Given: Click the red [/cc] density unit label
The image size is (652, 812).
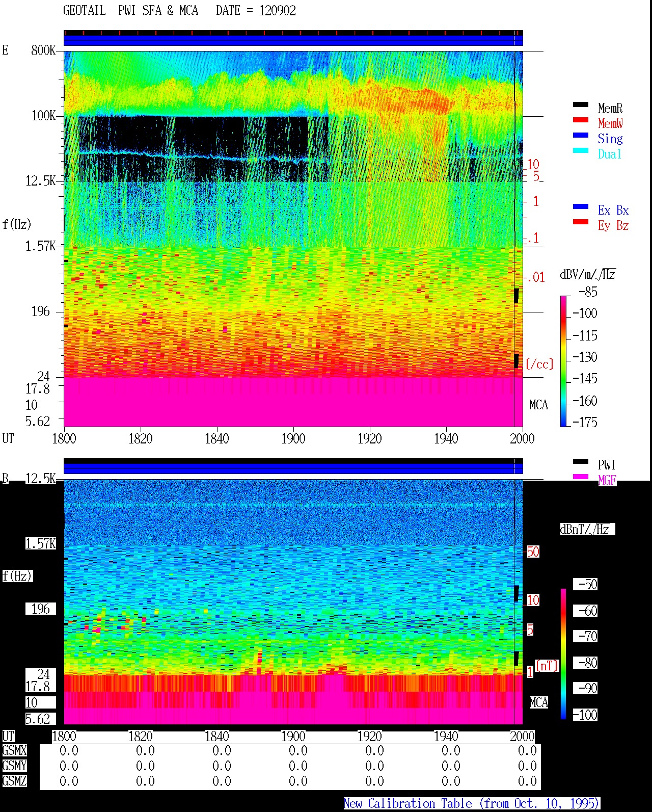Looking at the screenshot, I should (x=539, y=364).
